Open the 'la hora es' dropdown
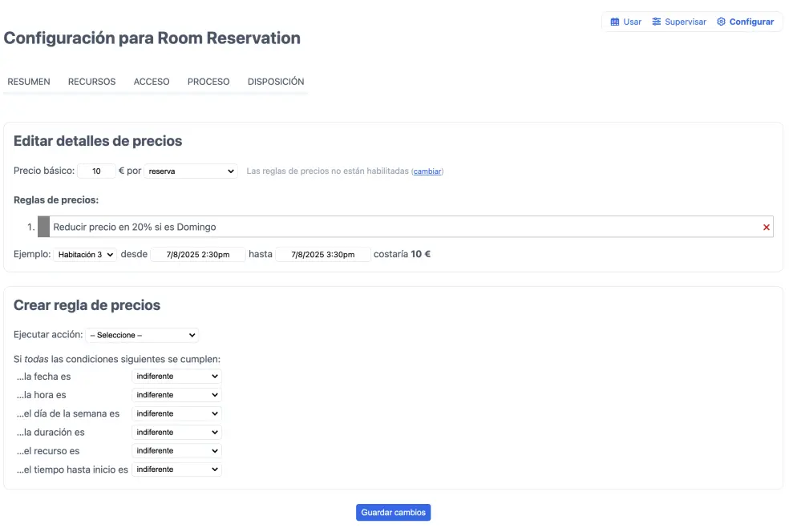The width and height of the screenshot is (789, 532). 176,395
